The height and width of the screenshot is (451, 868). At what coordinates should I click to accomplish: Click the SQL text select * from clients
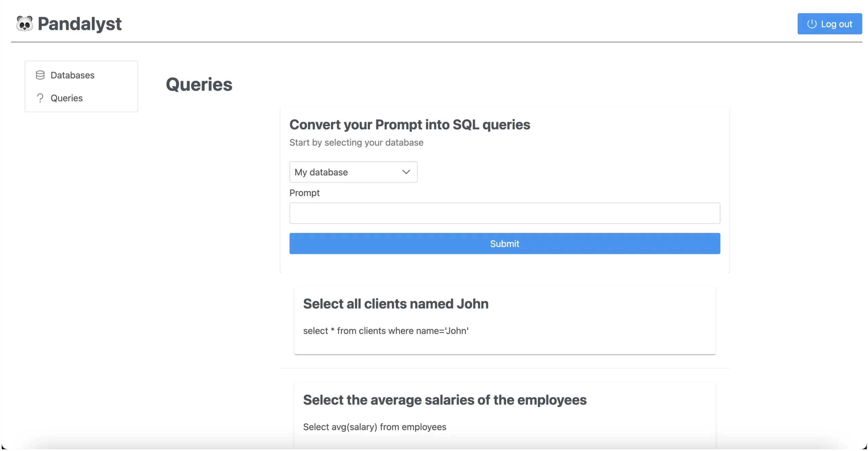click(386, 331)
